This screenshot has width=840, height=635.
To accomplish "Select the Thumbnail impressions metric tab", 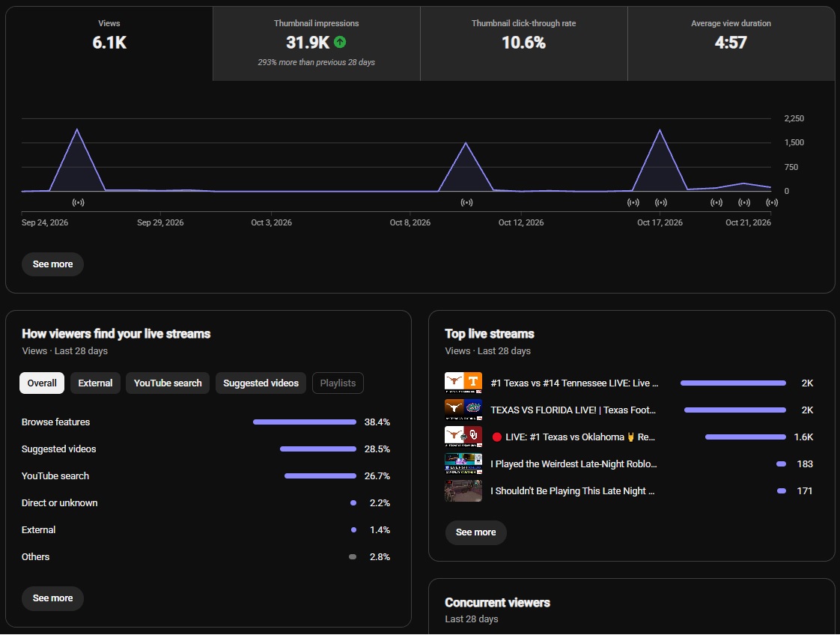I will click(x=316, y=44).
